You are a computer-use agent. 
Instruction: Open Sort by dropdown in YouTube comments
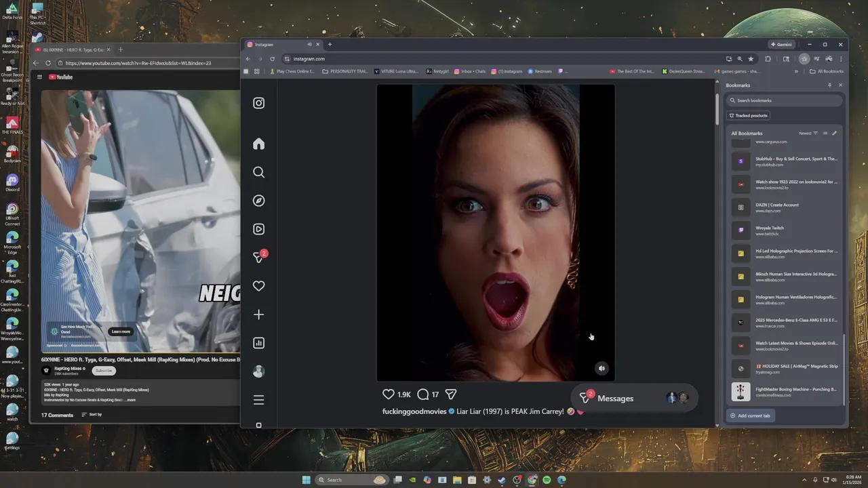tap(92, 415)
